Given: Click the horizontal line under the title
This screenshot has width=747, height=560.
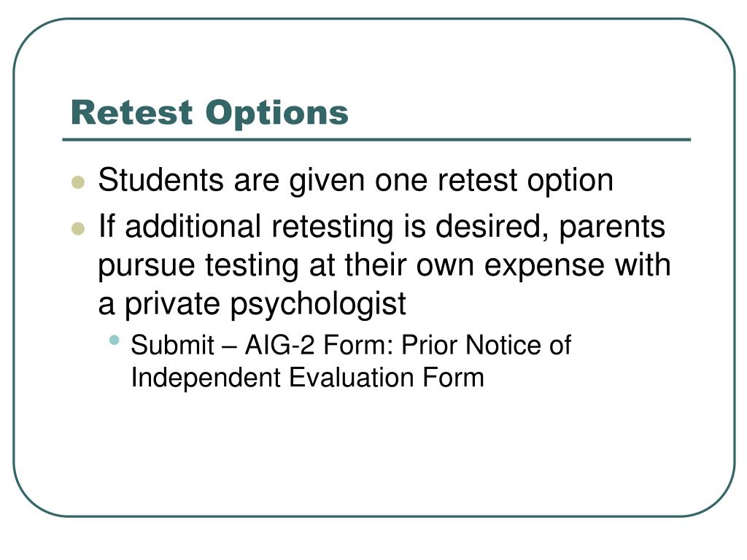Looking at the screenshot, I should point(376,140).
